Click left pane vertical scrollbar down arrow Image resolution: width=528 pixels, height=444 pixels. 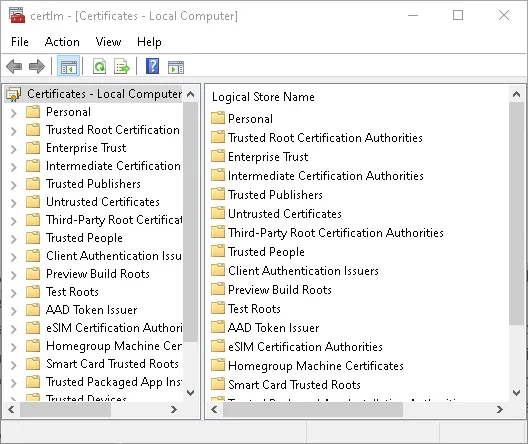[x=191, y=392]
